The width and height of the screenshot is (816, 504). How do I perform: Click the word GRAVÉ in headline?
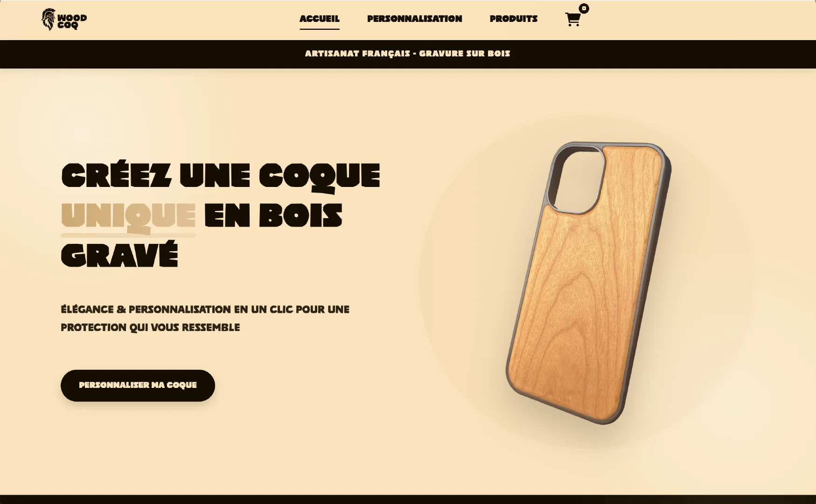[119, 255]
